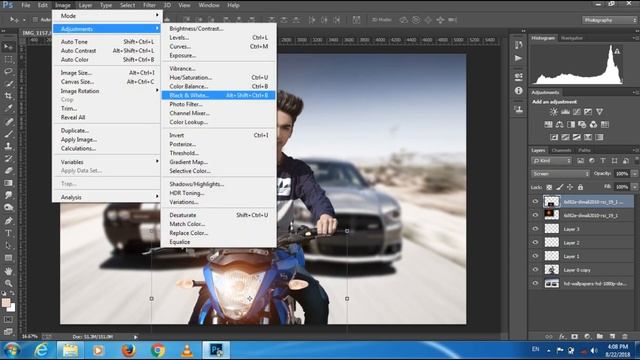Select the Hand tool
The image size is (640, 360).
click(x=8, y=271)
